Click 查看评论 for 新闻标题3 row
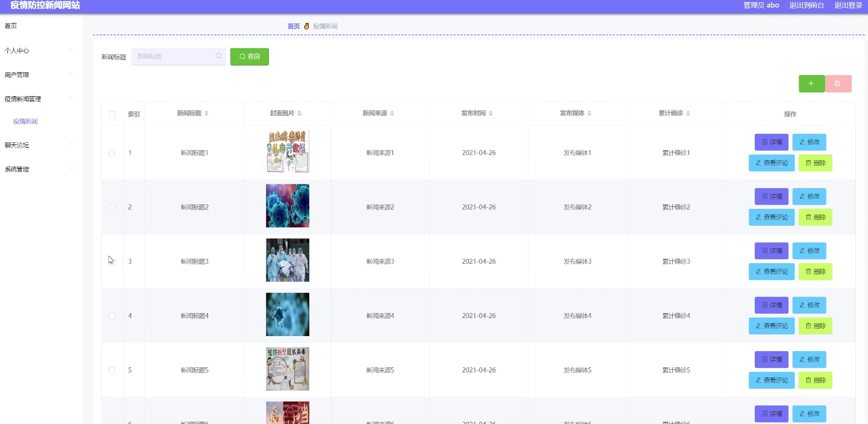 [x=772, y=272]
